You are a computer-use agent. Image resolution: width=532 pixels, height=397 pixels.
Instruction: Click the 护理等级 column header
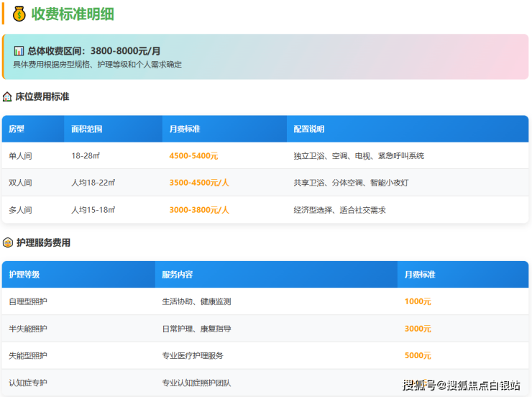tap(24, 275)
